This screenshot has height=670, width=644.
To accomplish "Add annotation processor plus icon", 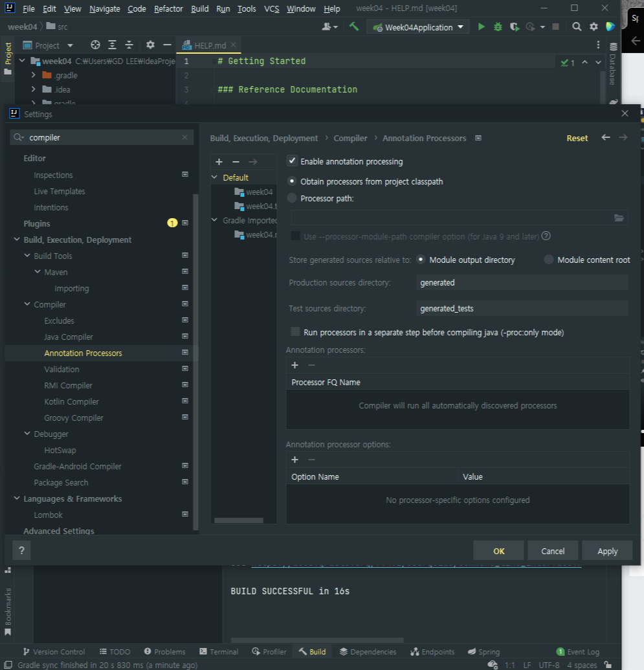I will 294,365.
